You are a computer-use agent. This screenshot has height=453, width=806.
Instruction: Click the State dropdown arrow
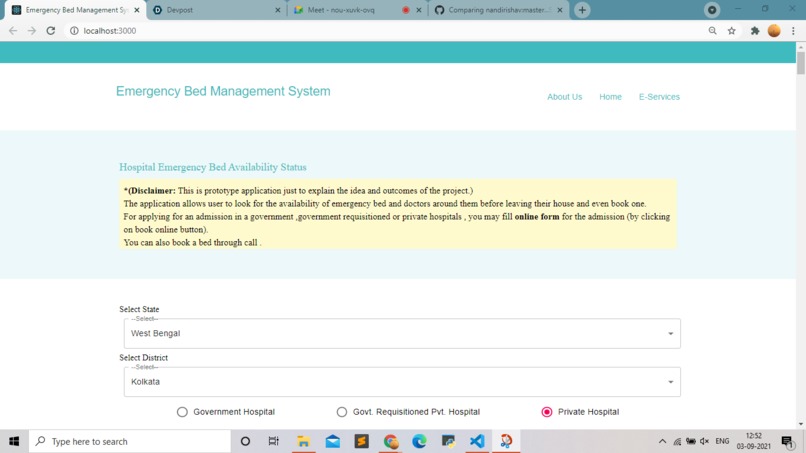tap(670, 334)
